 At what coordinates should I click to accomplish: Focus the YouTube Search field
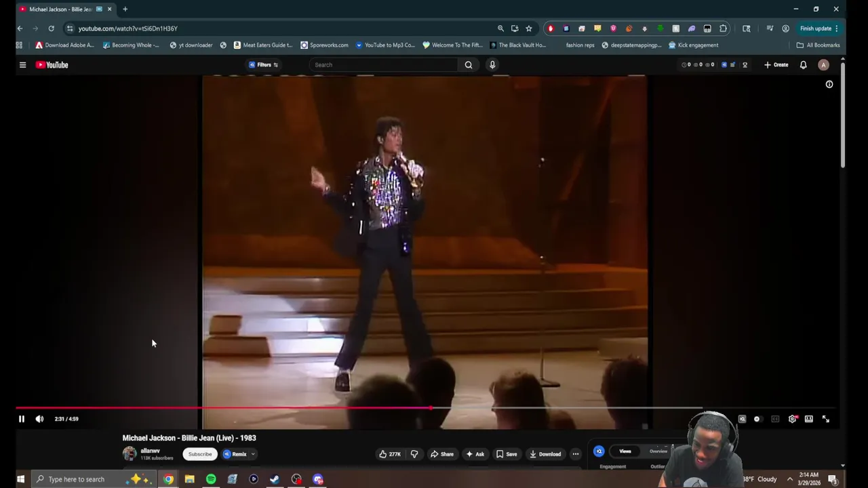pos(383,65)
